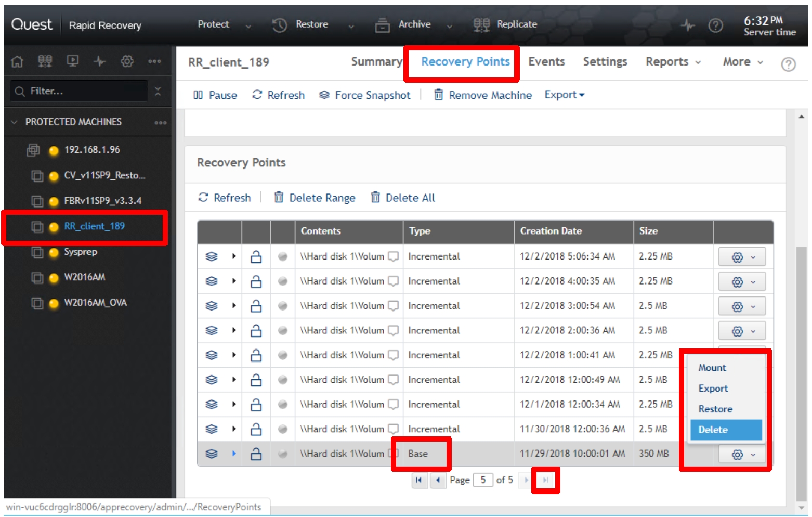Click Delete Range in Recovery Points

pos(315,198)
